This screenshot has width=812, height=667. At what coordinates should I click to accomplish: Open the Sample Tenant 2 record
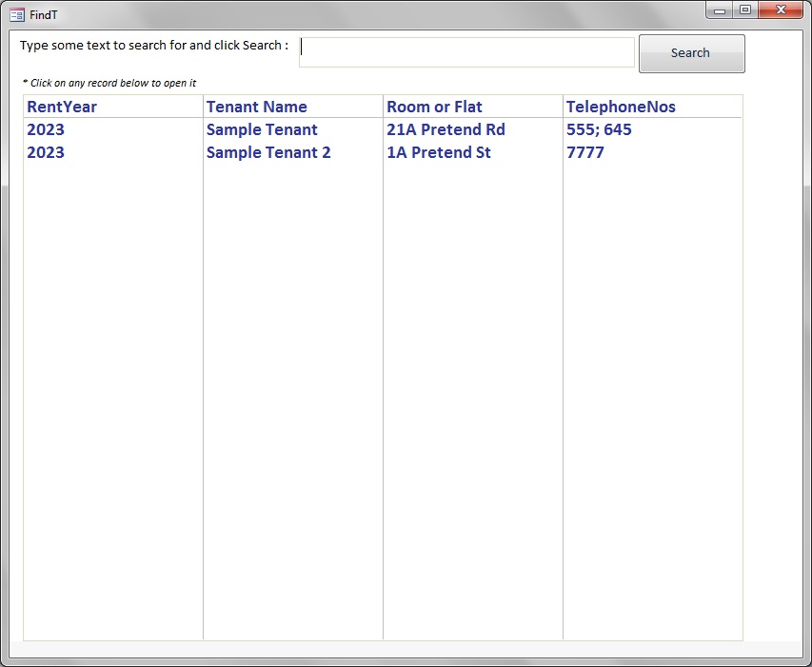click(x=268, y=153)
